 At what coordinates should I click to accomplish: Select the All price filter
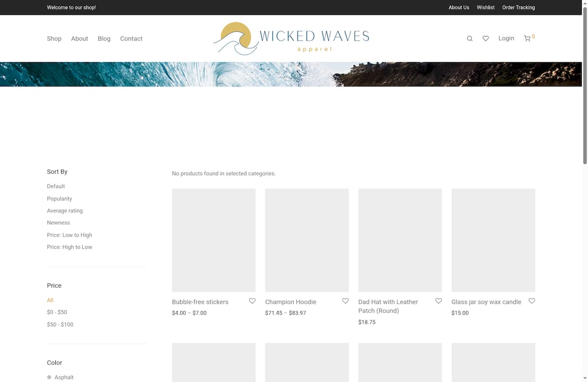click(x=50, y=300)
